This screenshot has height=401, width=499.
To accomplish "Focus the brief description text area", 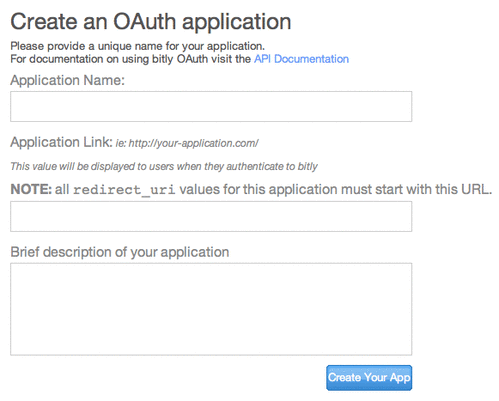I will click(x=211, y=309).
